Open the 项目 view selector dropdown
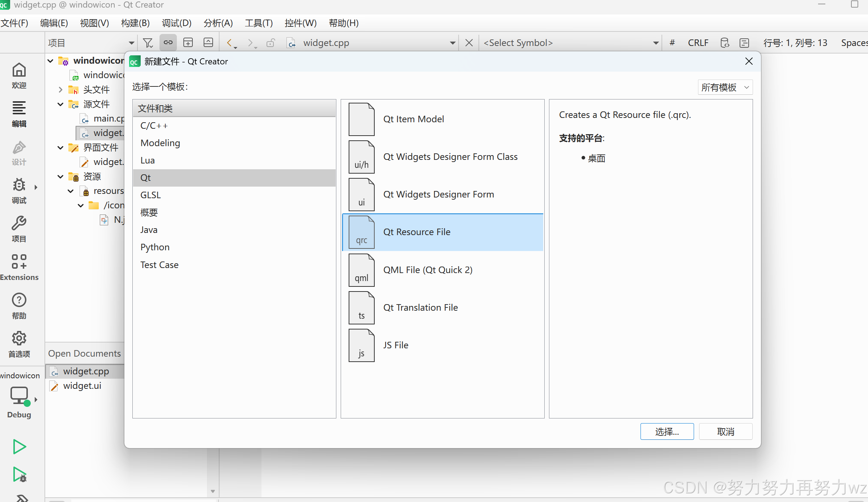 point(91,43)
